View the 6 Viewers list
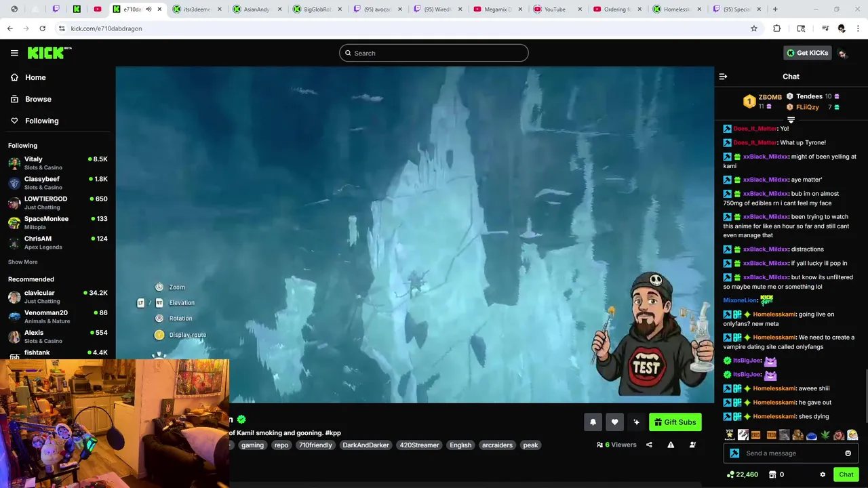 click(616, 445)
